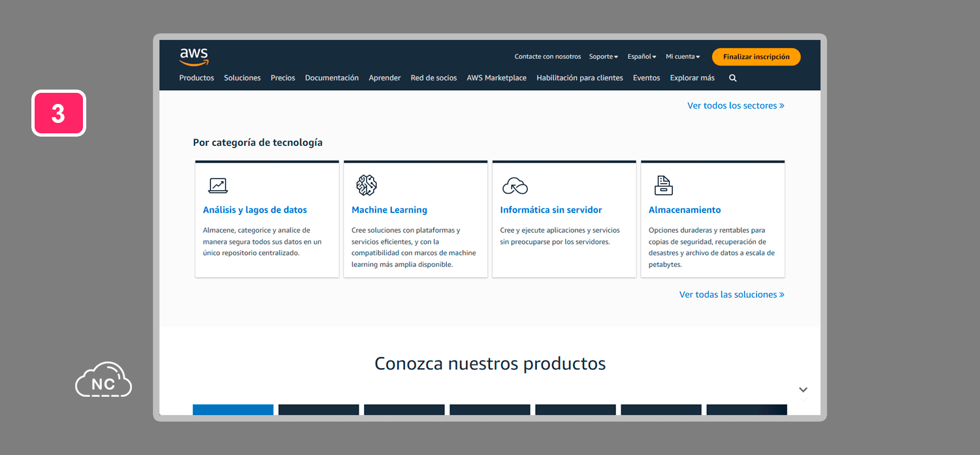
Task: Select the highlighted blue product tab
Action: (233, 409)
